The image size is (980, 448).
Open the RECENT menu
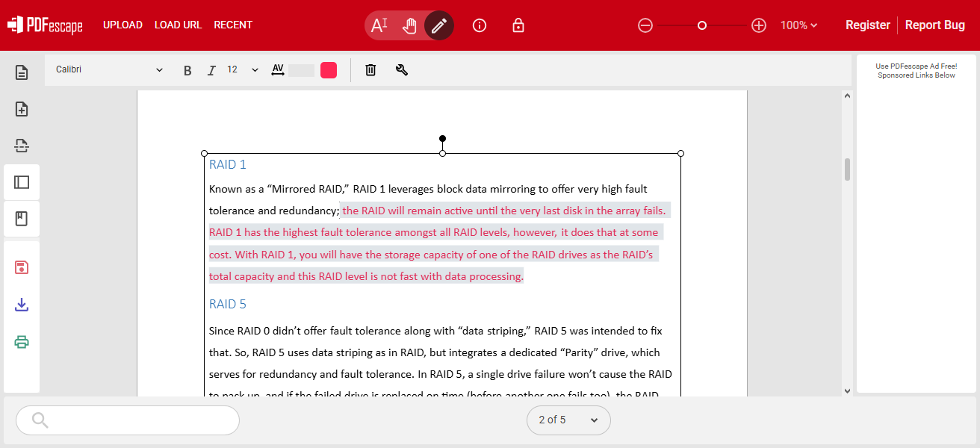click(x=233, y=25)
